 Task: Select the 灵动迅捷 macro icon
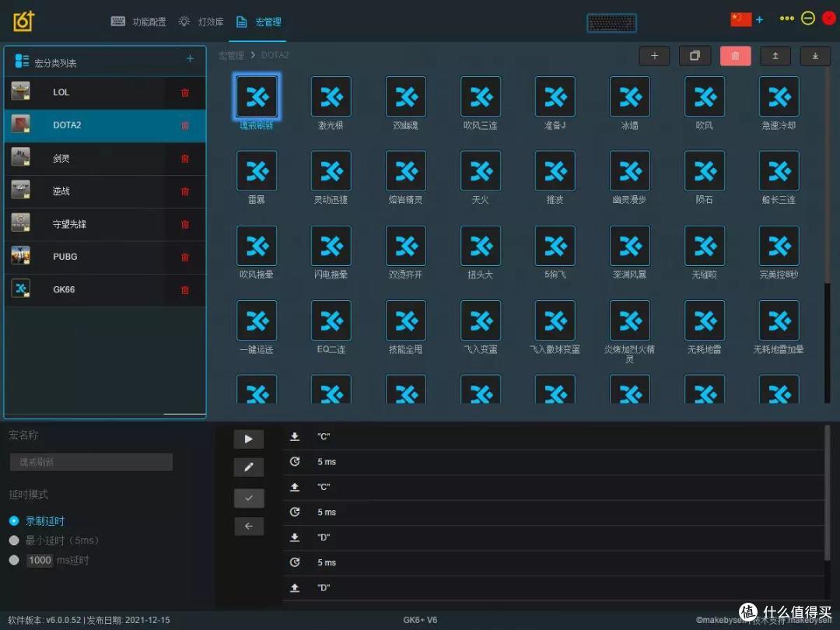pos(331,171)
